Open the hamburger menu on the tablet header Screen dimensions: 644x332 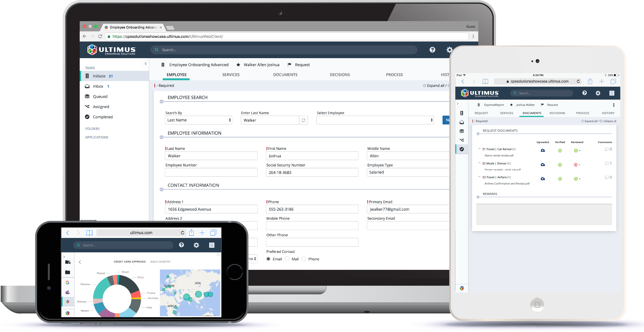pyautogui.click(x=612, y=93)
